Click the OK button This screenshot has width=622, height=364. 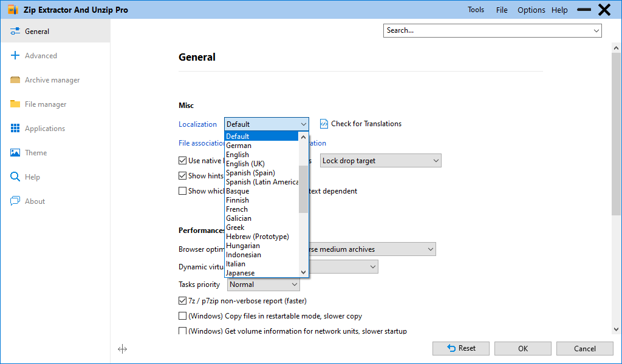click(523, 349)
